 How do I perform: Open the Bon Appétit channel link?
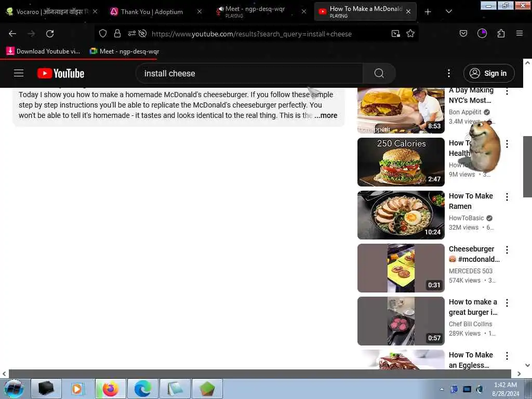coord(465,112)
